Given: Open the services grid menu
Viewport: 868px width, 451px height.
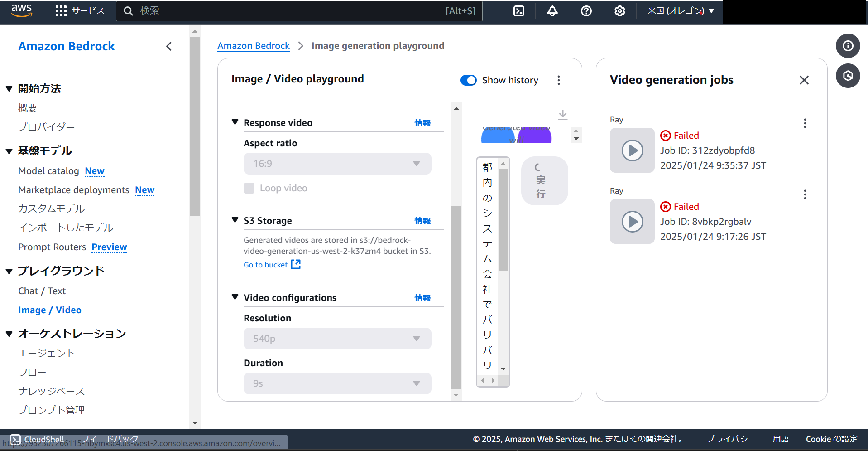Looking at the screenshot, I should pyautogui.click(x=61, y=11).
